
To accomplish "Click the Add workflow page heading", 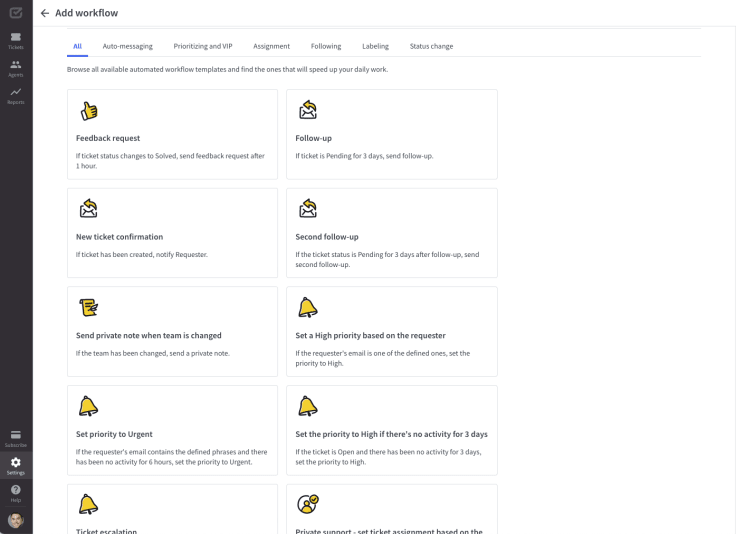I will [x=87, y=13].
